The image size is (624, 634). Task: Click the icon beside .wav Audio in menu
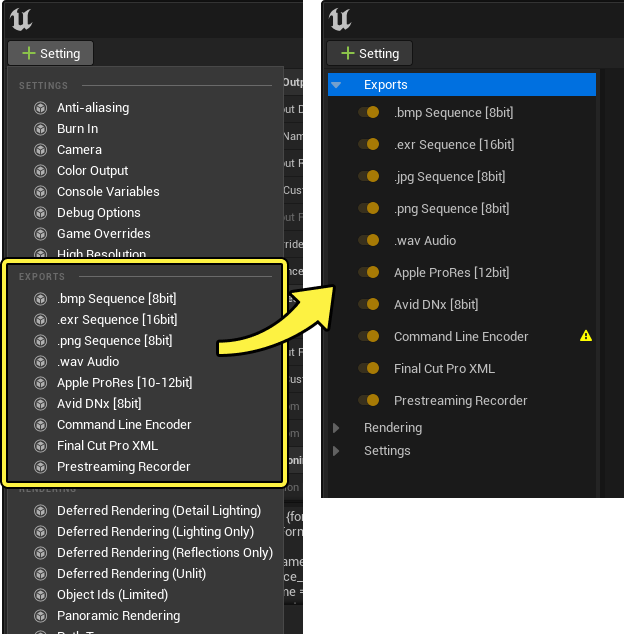(40, 362)
